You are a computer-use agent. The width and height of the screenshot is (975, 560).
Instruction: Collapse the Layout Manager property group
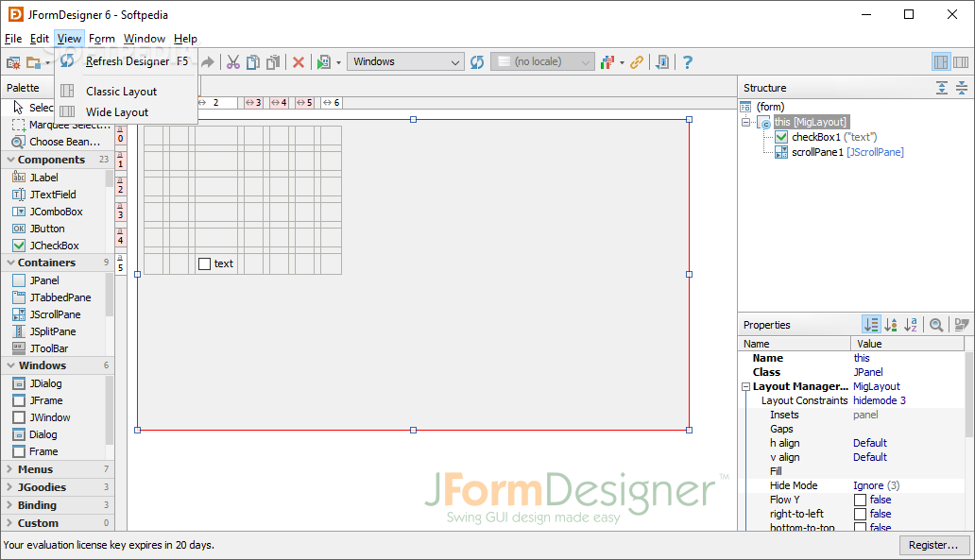pos(745,386)
